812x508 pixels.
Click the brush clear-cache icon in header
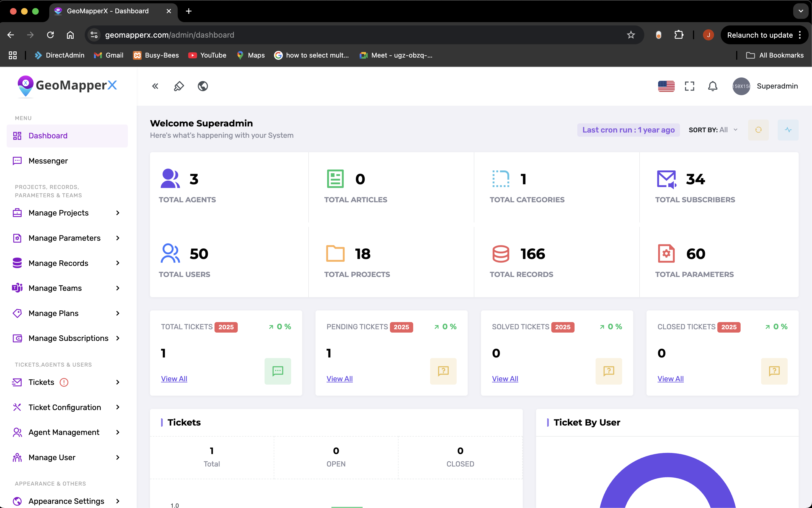click(179, 86)
